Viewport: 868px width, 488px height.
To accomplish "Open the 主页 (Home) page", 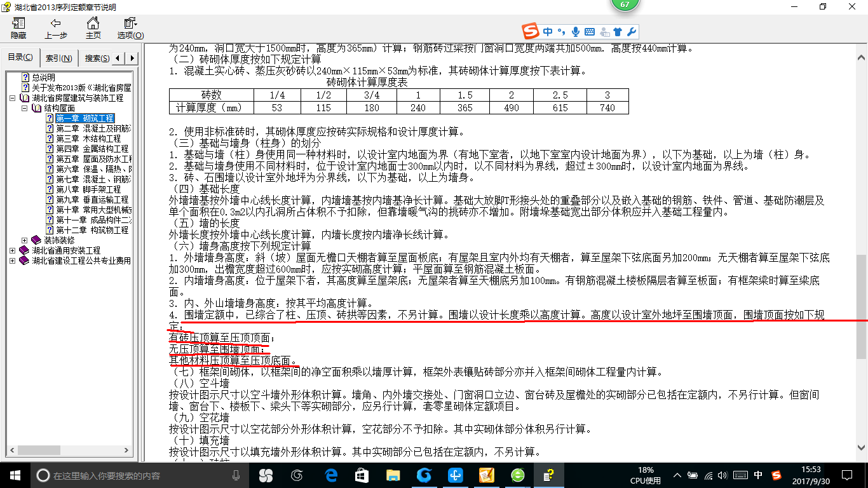I will click(93, 28).
